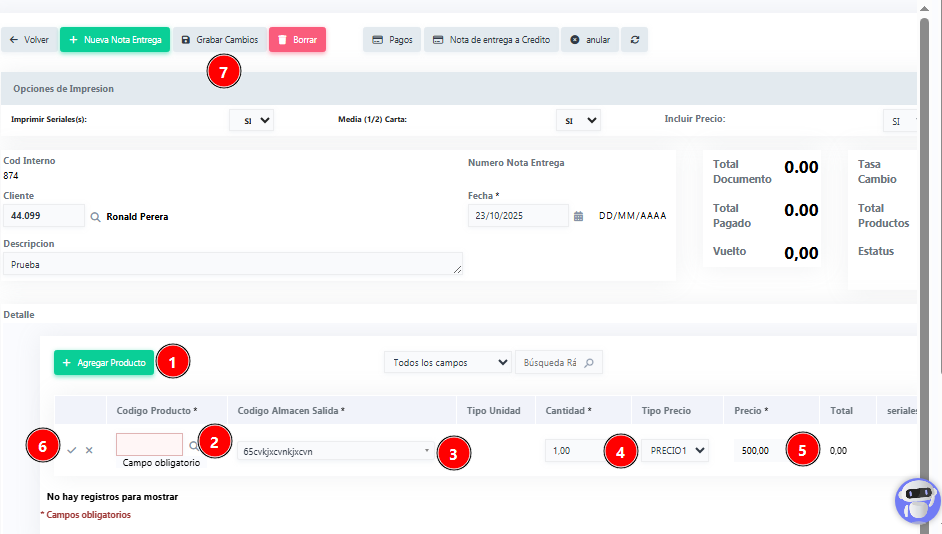Open the calendar date picker icon
The image size is (942, 534).
578,216
